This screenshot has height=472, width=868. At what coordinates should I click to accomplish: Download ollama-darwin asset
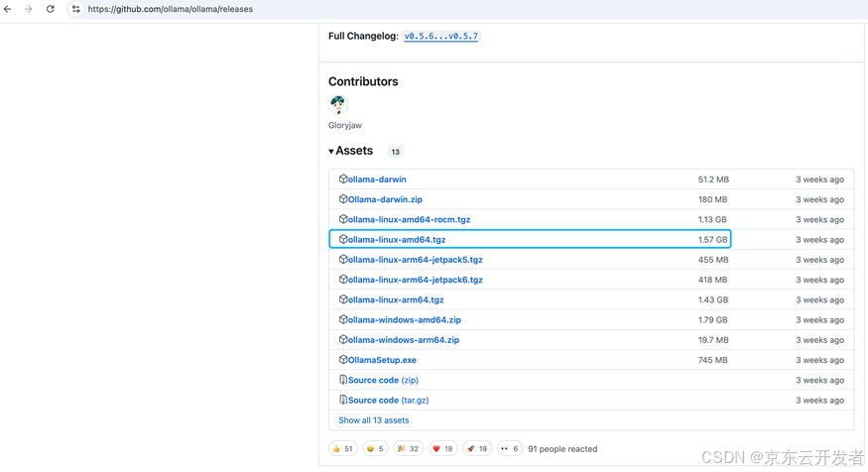(377, 179)
